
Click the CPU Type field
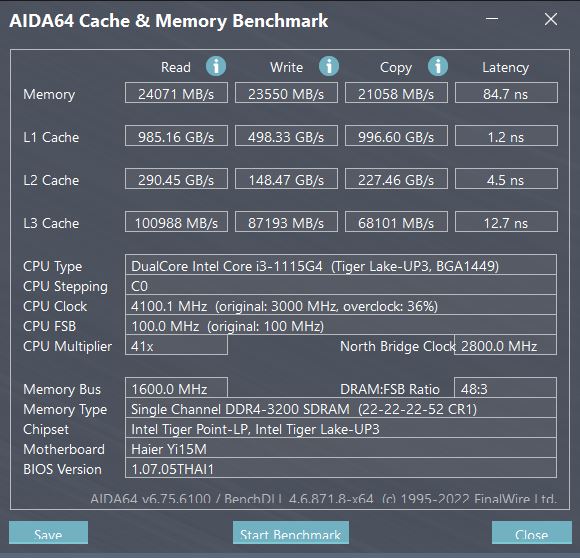coord(341,265)
